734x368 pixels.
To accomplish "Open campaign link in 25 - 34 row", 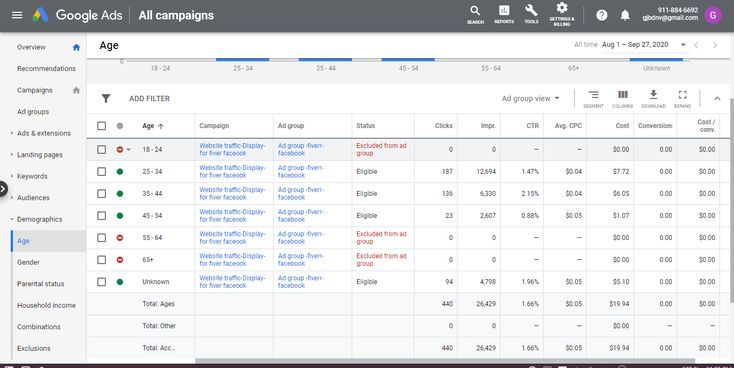I will click(232, 171).
